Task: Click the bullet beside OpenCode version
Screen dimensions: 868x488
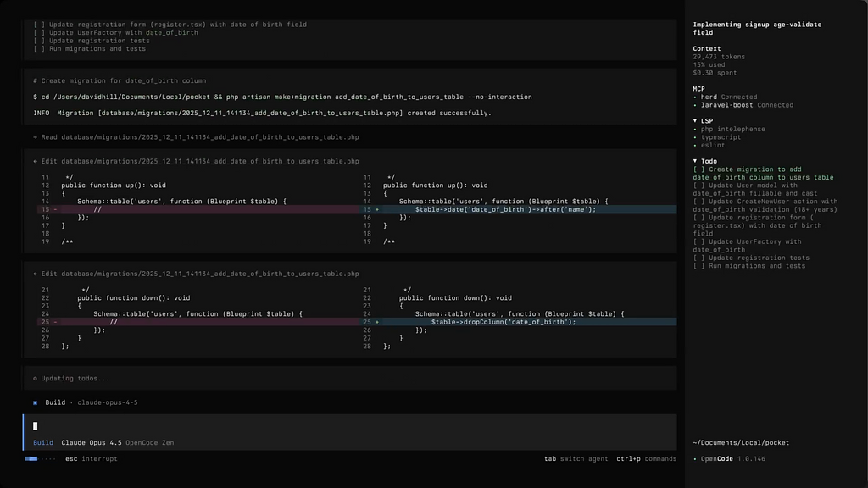Action: [x=695, y=458]
